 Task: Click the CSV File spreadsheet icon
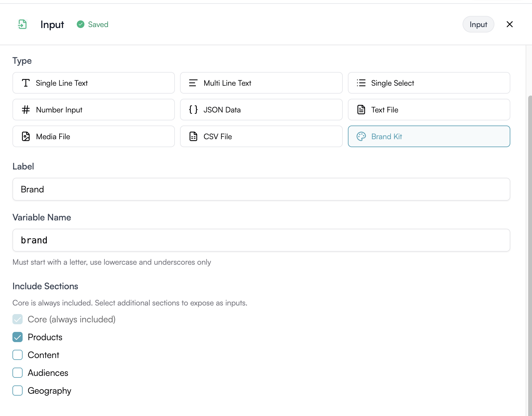193,136
